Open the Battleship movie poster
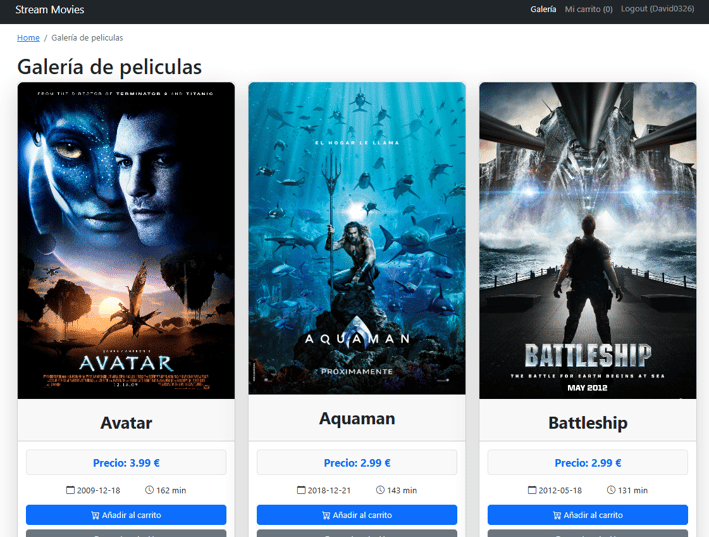Screen dimensions: 709x537 point(588,240)
